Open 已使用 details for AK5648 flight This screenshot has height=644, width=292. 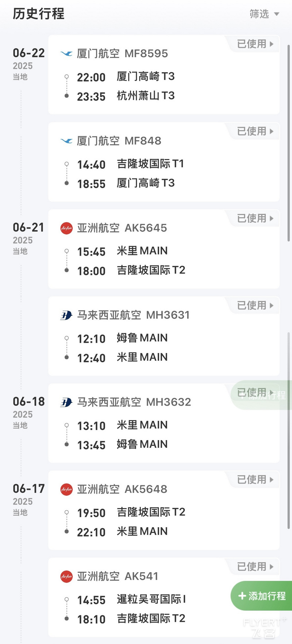tap(255, 480)
